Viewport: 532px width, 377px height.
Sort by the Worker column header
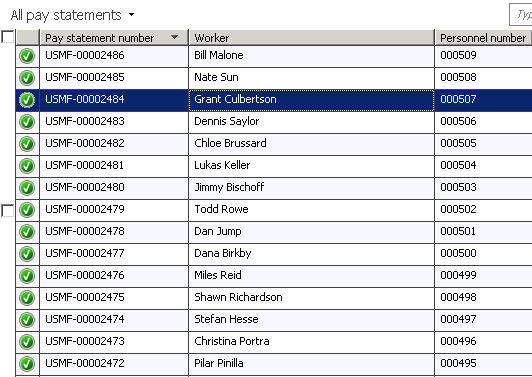point(311,38)
